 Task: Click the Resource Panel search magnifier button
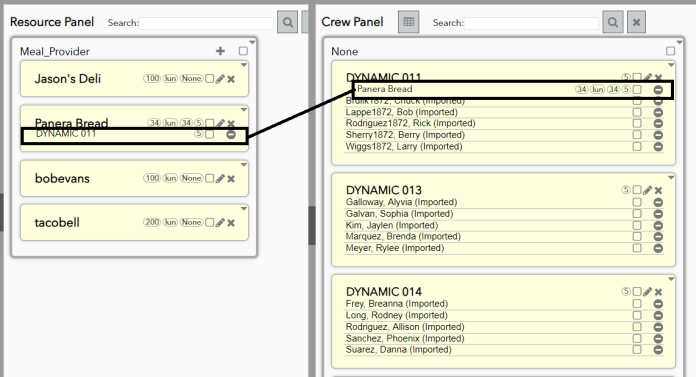pos(288,22)
